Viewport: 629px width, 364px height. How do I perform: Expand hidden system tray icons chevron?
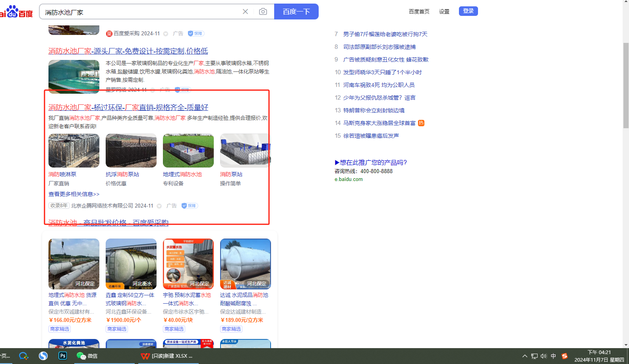[525, 356]
